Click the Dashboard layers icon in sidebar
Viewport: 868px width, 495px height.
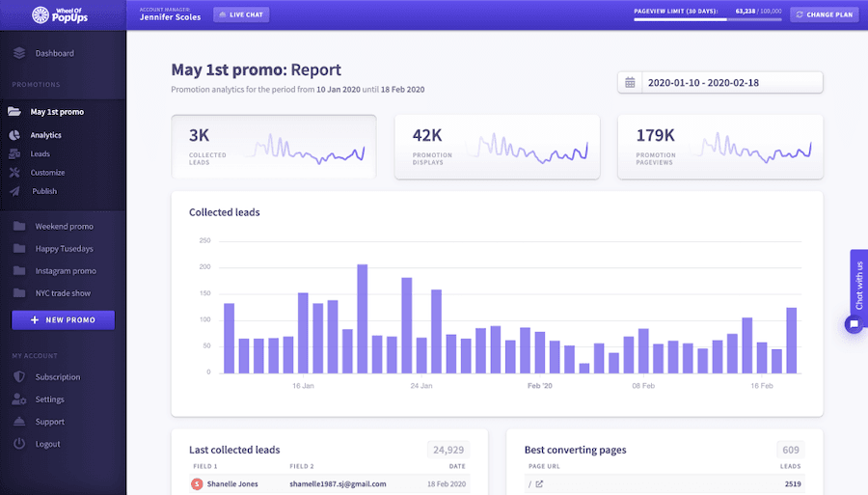[19, 53]
